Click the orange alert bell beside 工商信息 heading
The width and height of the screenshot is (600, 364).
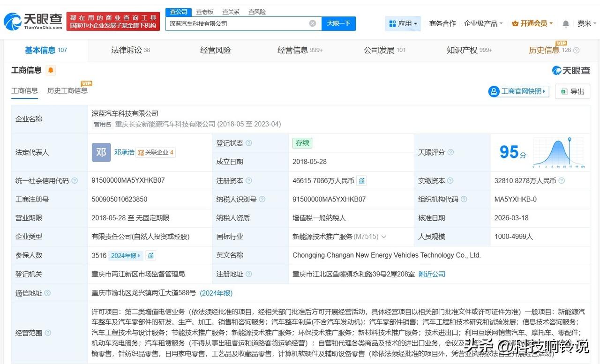click(51, 70)
